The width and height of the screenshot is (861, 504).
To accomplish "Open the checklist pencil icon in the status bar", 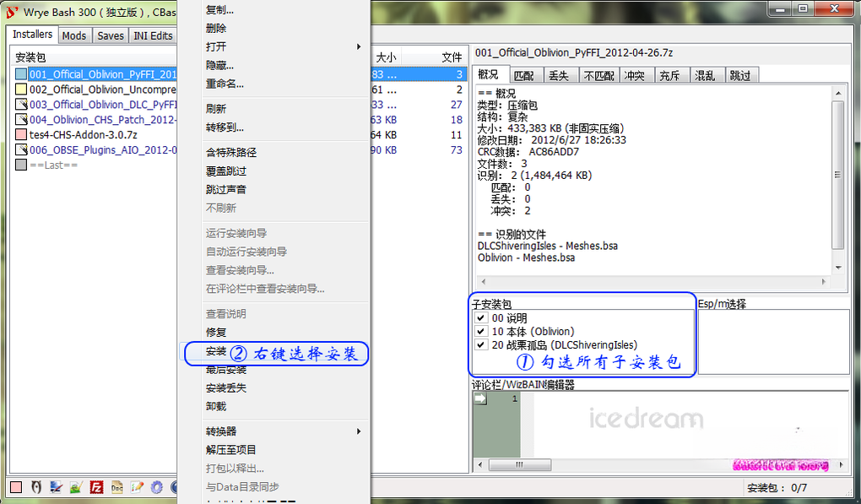I will click(x=137, y=487).
